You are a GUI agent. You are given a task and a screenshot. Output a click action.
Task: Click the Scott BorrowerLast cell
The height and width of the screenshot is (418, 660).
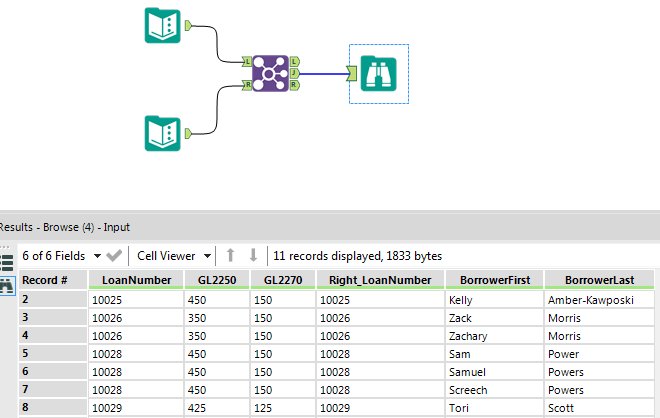point(599,408)
